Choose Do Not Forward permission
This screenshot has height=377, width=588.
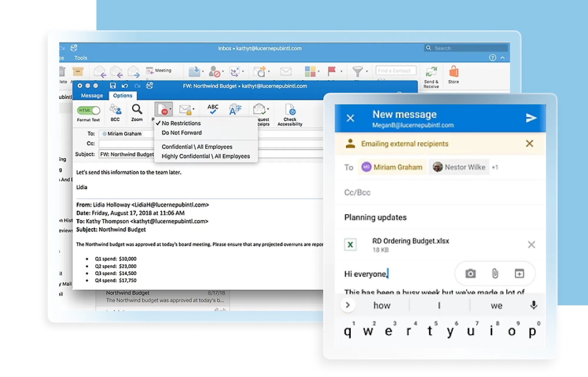tap(181, 133)
